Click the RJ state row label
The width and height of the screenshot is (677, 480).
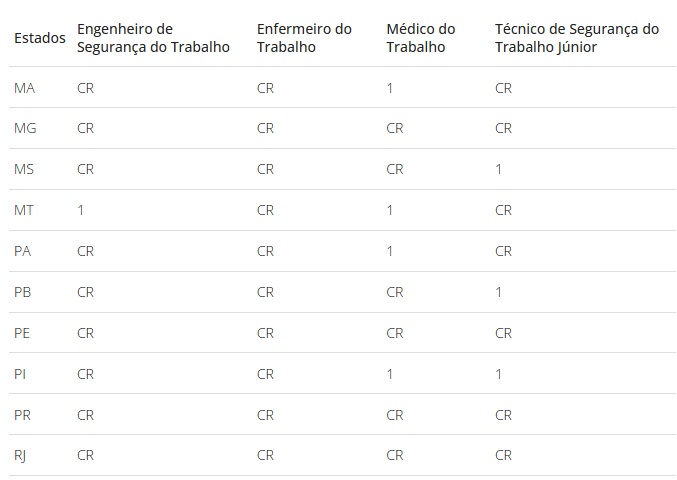tap(20, 456)
